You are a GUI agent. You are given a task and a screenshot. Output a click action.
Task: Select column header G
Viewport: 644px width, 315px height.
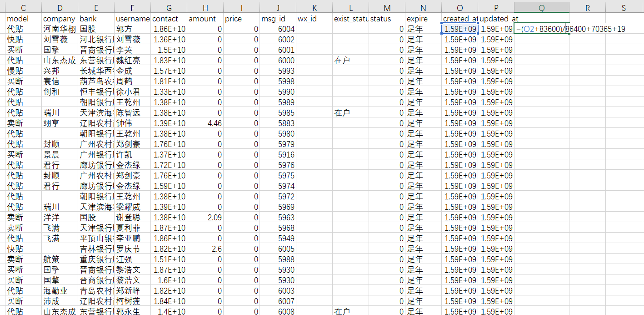coord(169,8)
